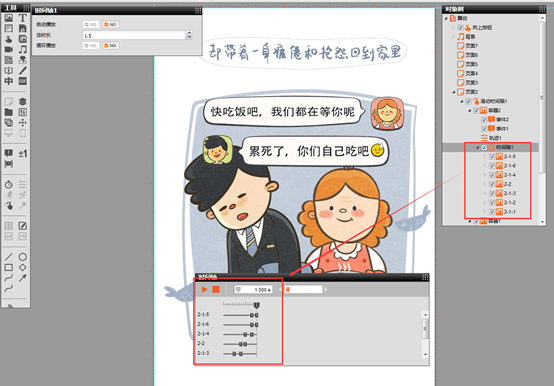Select the folder tool icon
This screenshot has width=554, height=386.
pos(9,112)
